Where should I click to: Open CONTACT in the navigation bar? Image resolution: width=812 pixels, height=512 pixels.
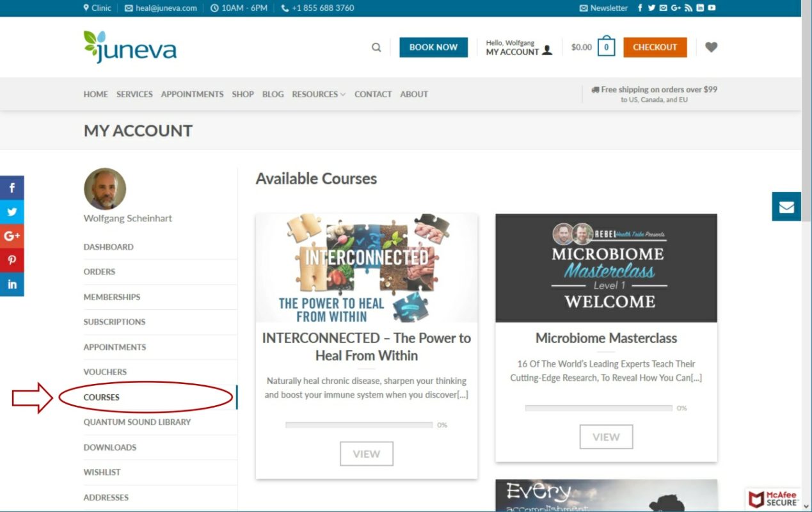[x=373, y=94]
